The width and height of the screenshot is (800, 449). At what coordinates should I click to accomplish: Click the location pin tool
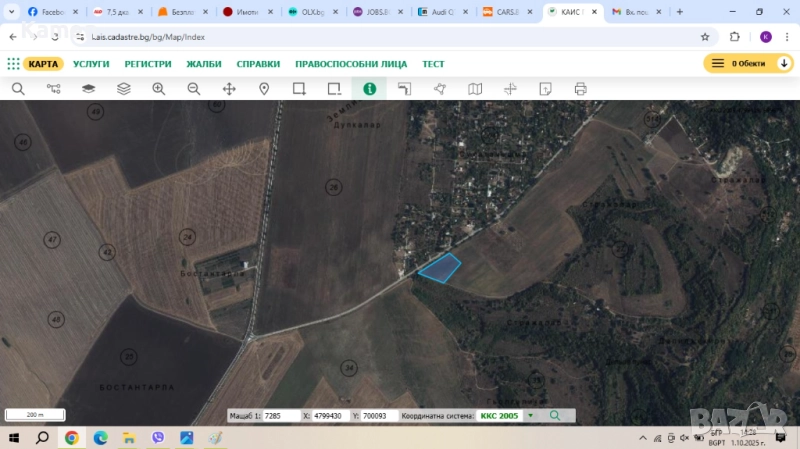tap(264, 89)
